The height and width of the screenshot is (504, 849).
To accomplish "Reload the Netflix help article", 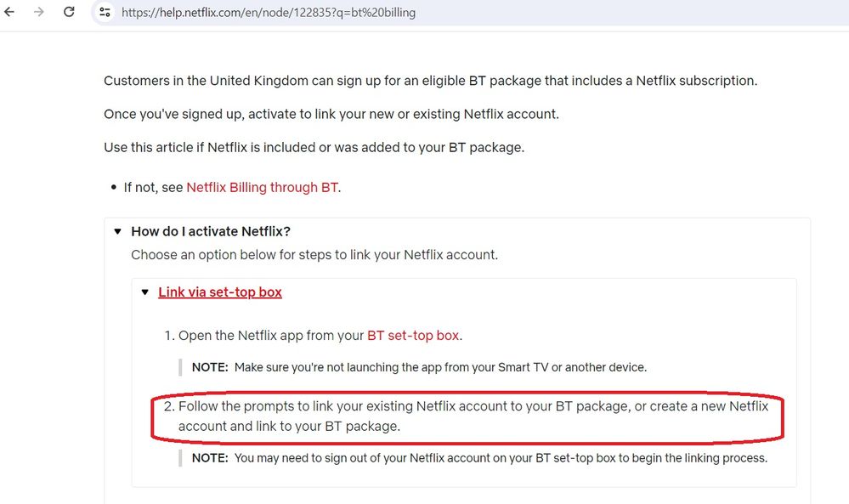I will pyautogui.click(x=68, y=12).
